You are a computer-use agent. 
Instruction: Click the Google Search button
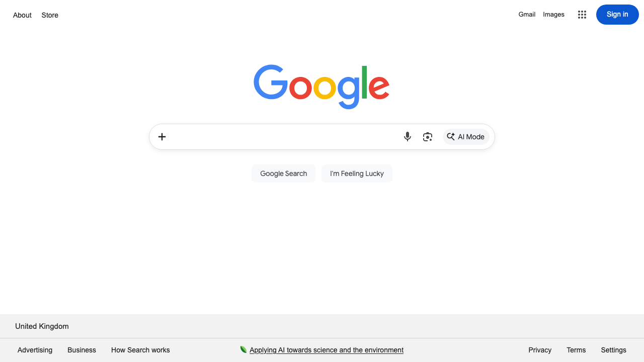[283, 173]
